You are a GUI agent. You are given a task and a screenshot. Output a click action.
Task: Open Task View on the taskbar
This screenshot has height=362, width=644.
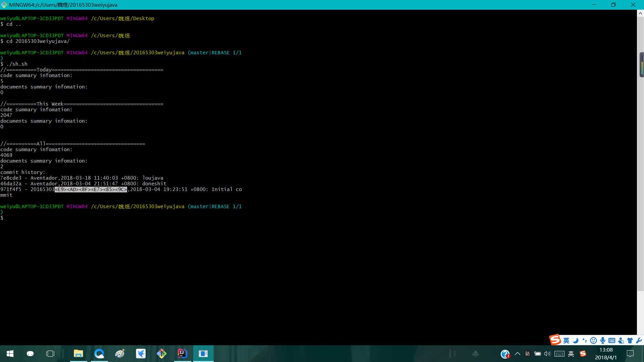[50, 354]
